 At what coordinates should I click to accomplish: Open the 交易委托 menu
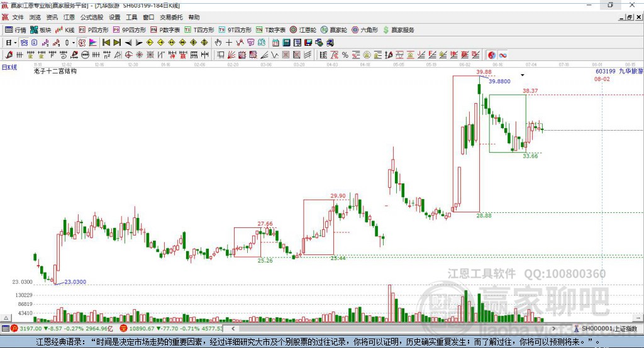[171, 17]
